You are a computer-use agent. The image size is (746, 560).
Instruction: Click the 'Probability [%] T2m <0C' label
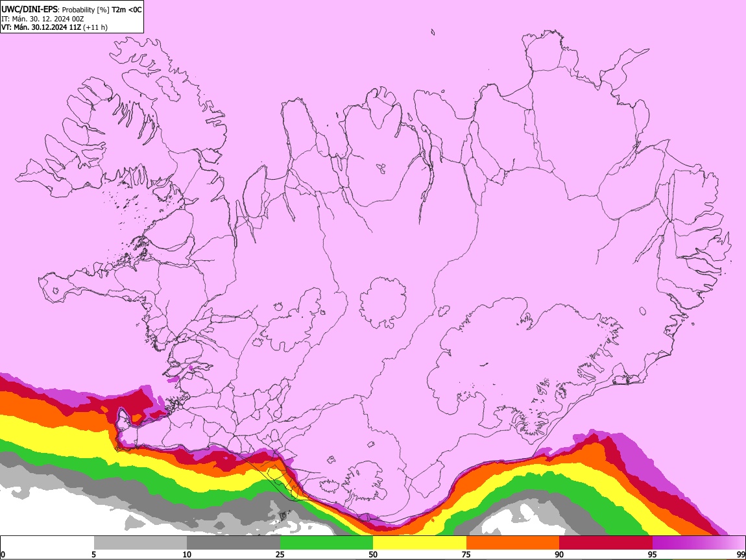coord(102,10)
